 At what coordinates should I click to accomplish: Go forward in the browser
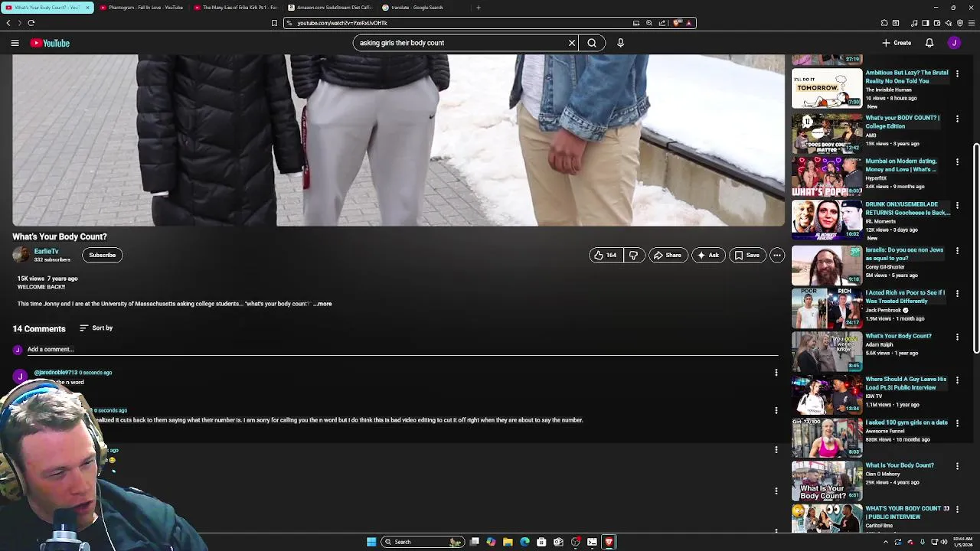[x=19, y=23]
